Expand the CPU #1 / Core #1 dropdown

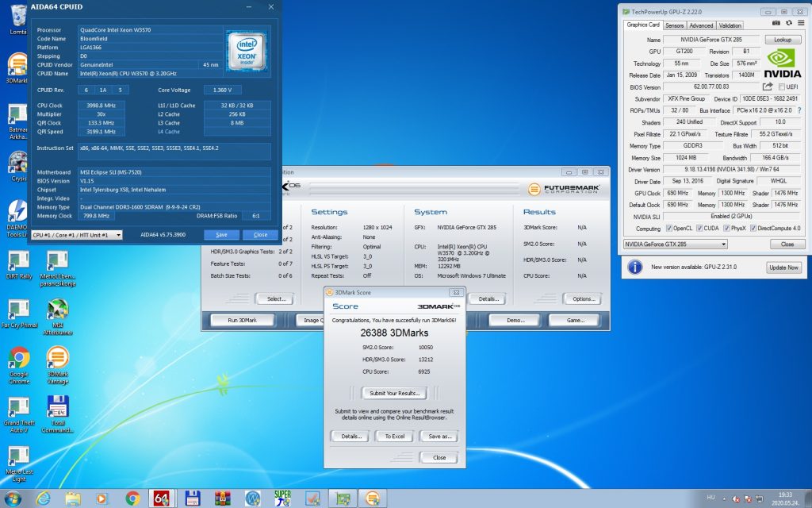point(77,235)
